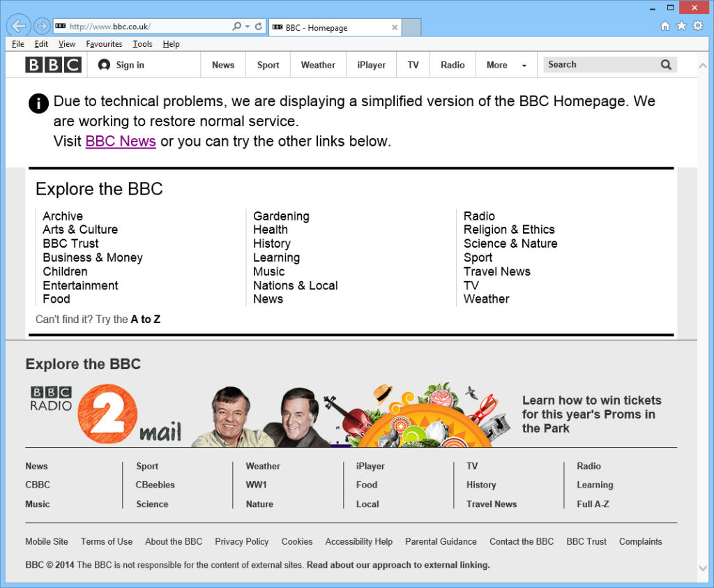Open iPlayer in the top navigation
This screenshot has width=714, height=588.
(371, 65)
